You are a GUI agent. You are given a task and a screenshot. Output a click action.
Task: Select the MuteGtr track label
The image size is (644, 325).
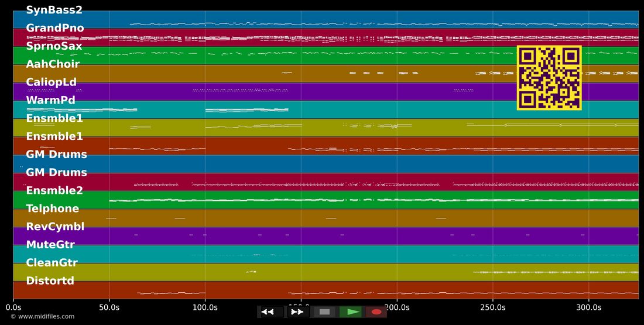50,245
